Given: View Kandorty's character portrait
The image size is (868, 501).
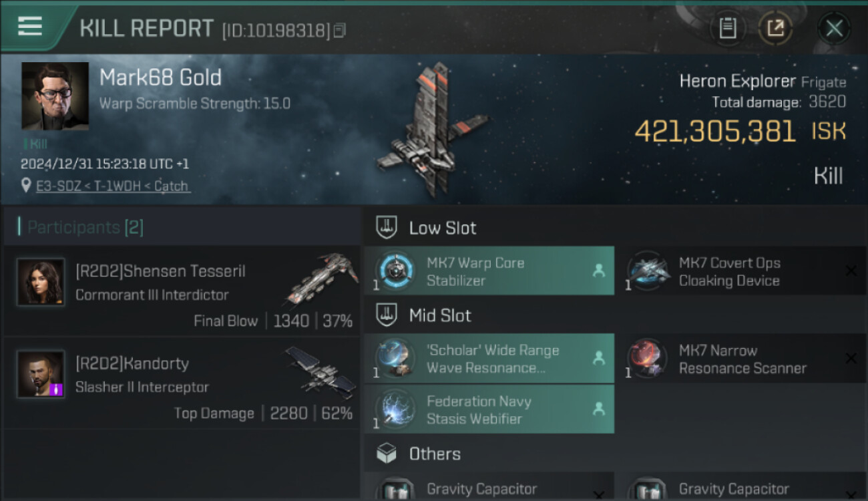Looking at the screenshot, I should point(41,374).
